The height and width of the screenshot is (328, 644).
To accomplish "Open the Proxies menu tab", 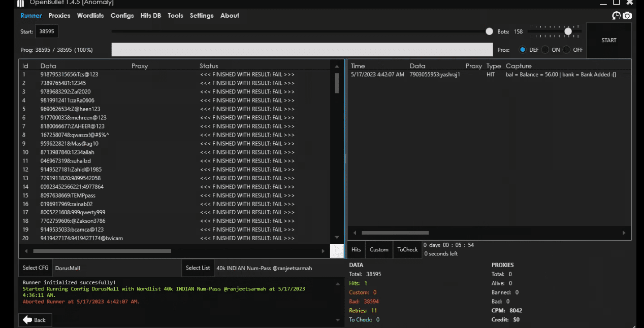I will (x=59, y=16).
